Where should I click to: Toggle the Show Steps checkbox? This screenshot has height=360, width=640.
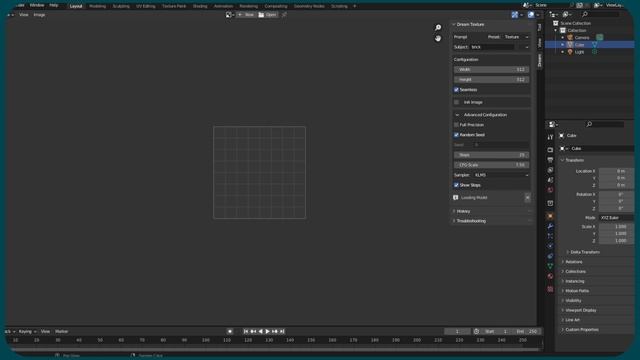456,185
